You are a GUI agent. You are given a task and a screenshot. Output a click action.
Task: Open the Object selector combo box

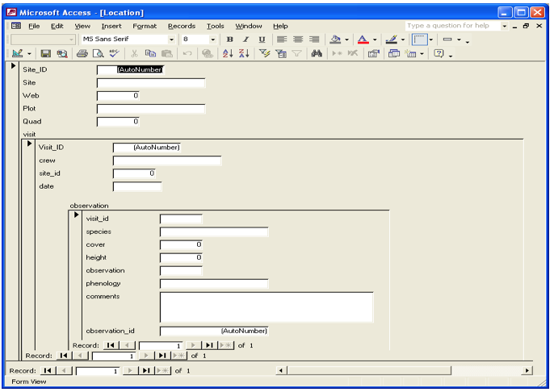tap(43, 40)
